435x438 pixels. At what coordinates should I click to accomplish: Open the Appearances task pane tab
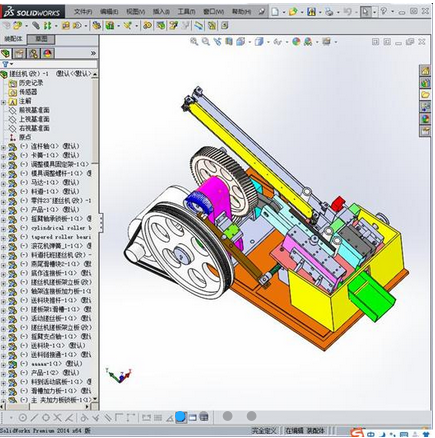click(425, 119)
